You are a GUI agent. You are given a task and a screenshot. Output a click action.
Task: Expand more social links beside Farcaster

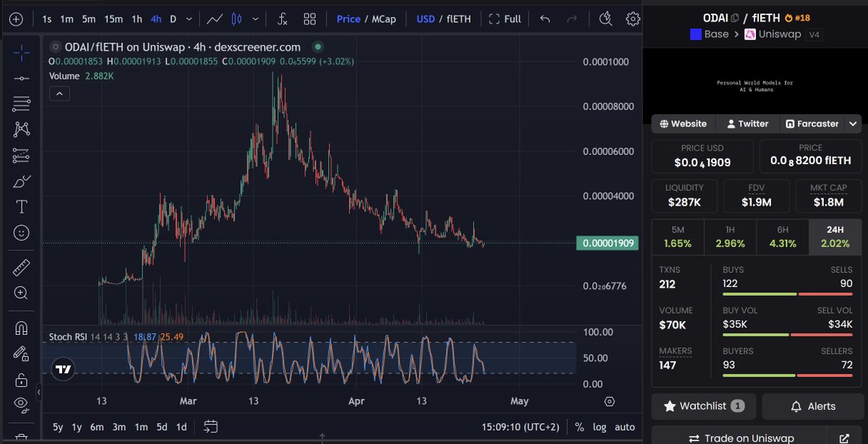(x=854, y=123)
